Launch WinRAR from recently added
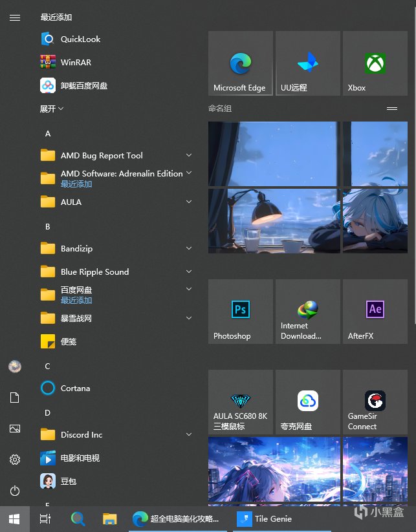This screenshot has width=416, height=532. [115, 63]
